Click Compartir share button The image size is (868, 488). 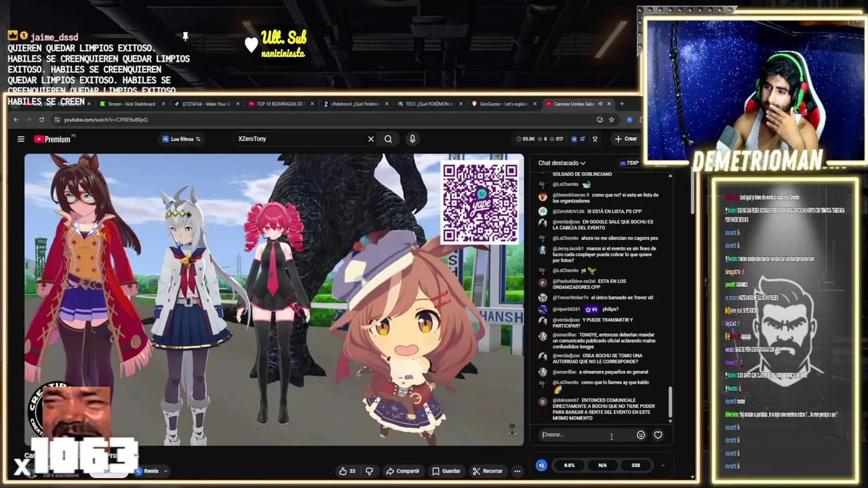tap(403, 471)
